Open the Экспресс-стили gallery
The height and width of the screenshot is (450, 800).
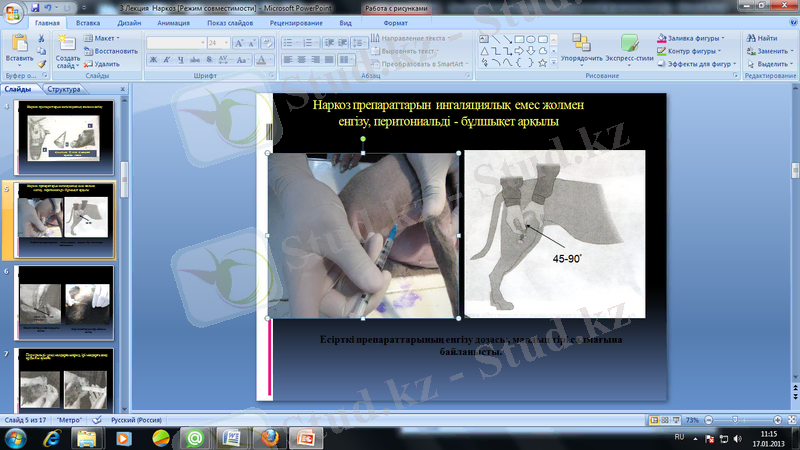click(x=629, y=46)
